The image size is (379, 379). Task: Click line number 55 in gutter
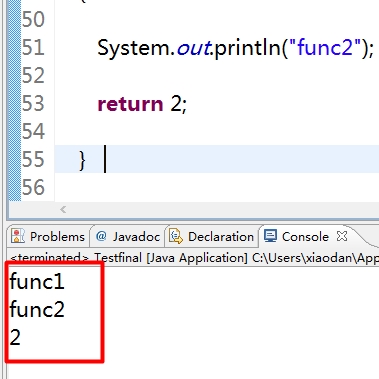coord(33,159)
